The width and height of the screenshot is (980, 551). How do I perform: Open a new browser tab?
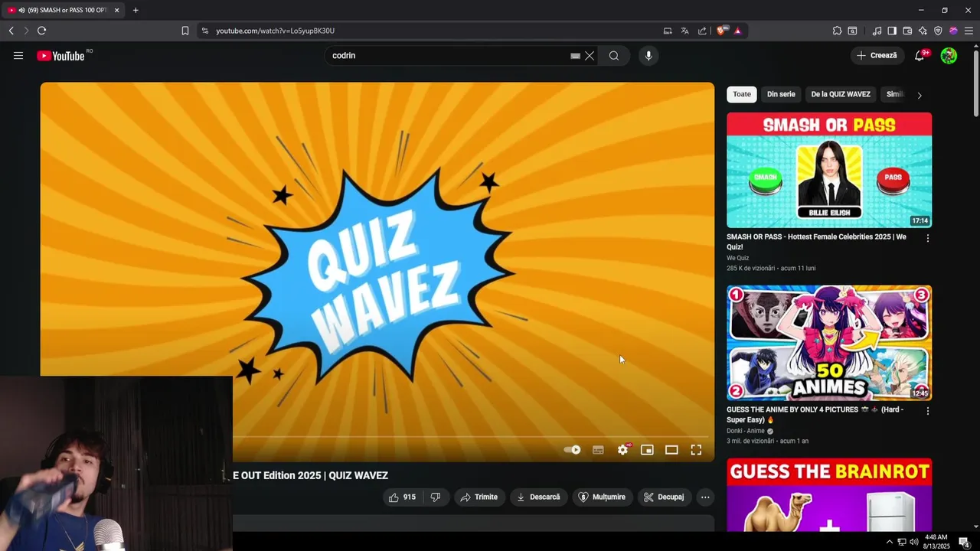pyautogui.click(x=136, y=10)
